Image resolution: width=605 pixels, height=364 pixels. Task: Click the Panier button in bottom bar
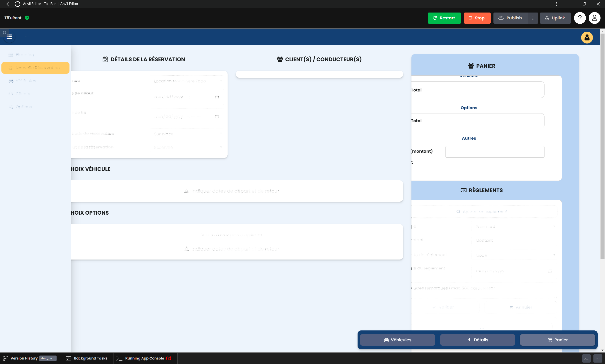pos(557,340)
